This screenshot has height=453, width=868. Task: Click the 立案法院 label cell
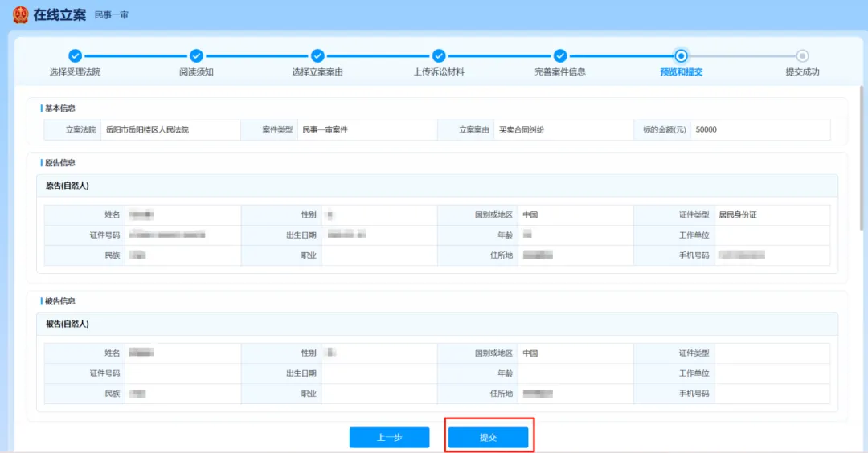[x=72, y=130]
